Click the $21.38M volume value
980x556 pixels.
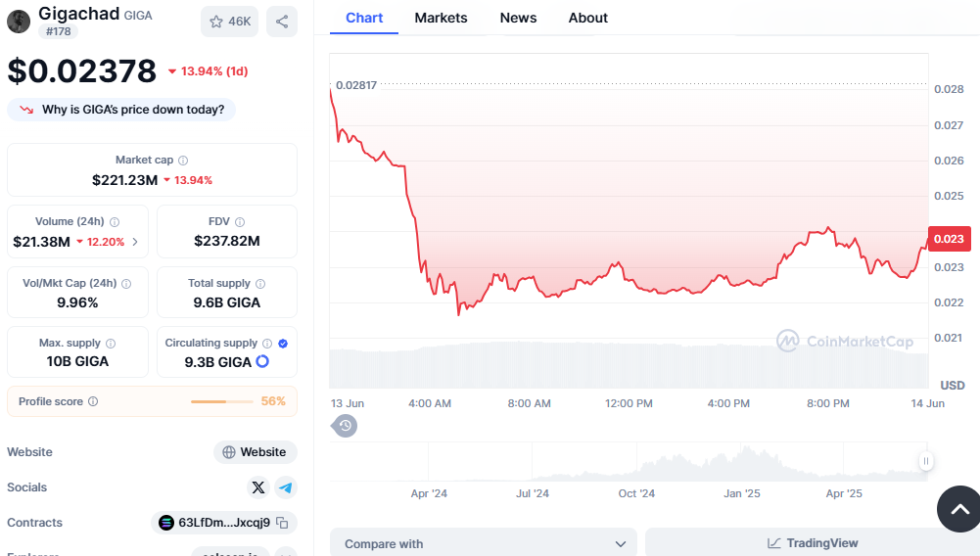[42, 242]
